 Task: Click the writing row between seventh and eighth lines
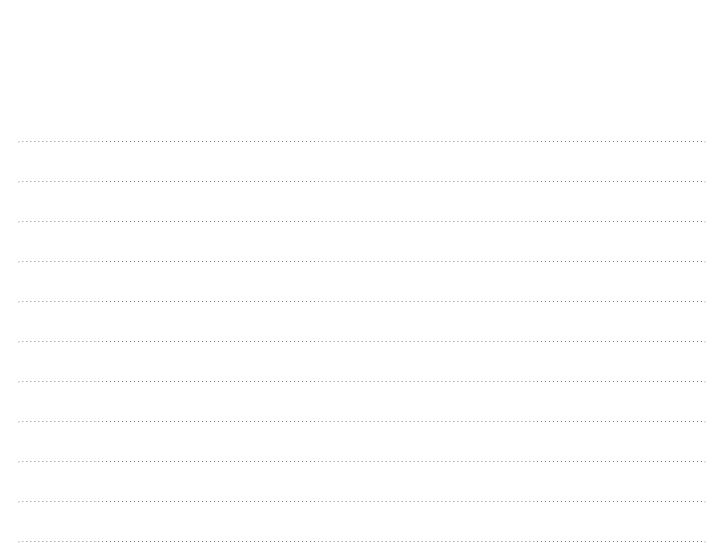[362, 402]
